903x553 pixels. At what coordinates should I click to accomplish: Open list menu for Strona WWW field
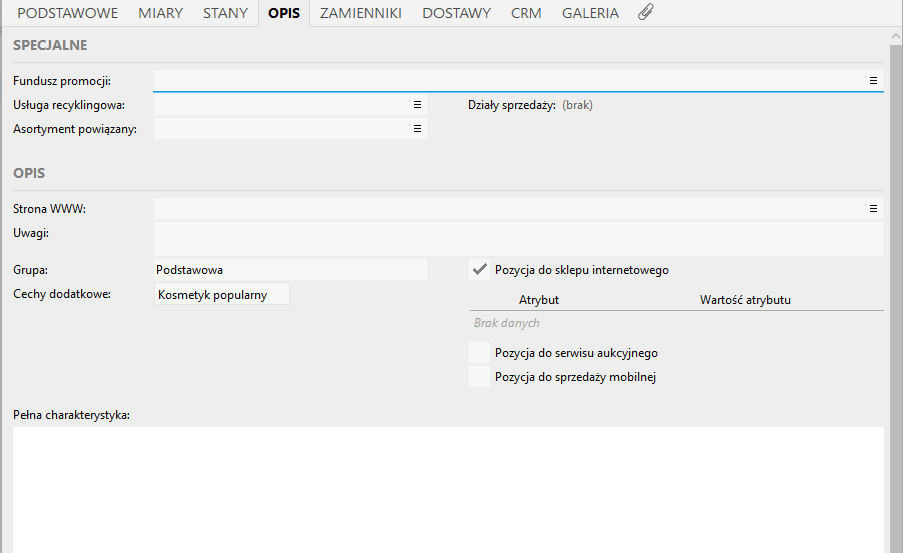873,209
